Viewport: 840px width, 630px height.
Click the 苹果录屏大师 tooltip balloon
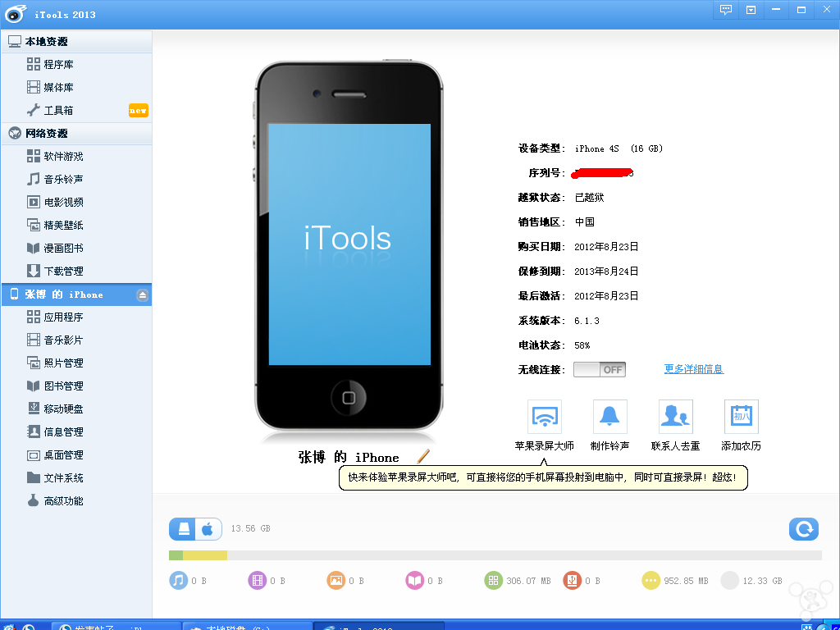pyautogui.click(x=543, y=477)
